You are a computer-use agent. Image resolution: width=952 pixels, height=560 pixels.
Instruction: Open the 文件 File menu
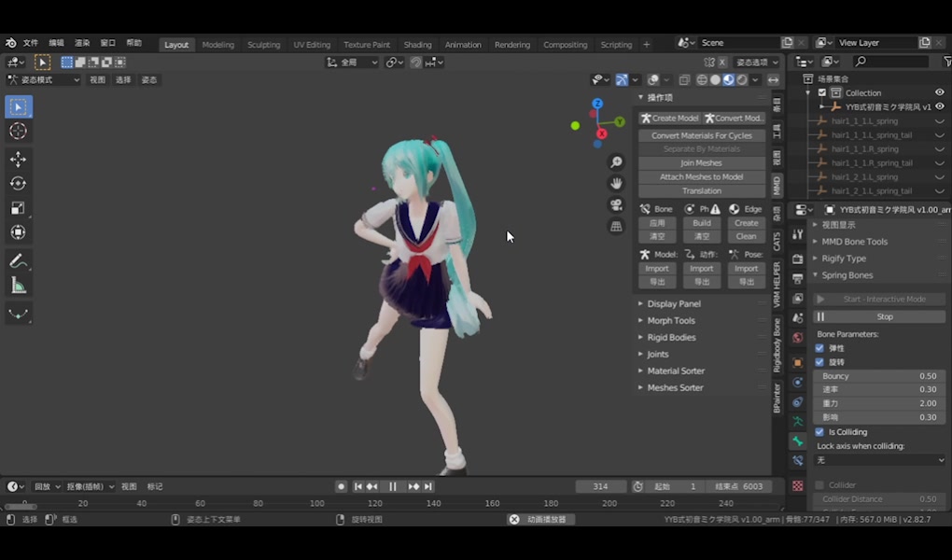[x=31, y=43]
